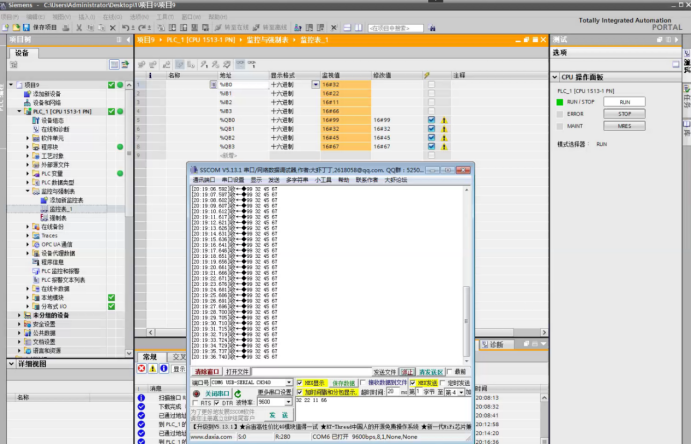Uncheck the modify checkbox on the %QB0 row

(x=431, y=120)
